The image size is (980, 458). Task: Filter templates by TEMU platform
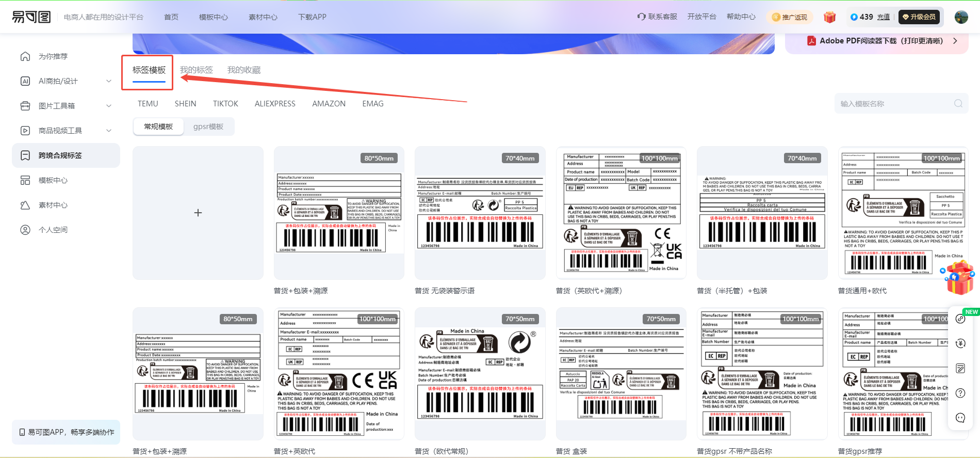coord(148,104)
